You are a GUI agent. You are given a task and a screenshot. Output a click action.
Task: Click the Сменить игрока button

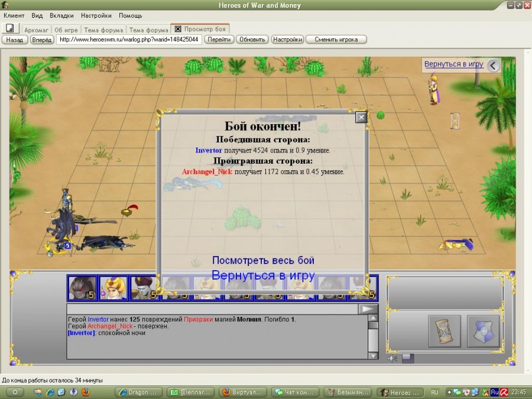point(336,40)
